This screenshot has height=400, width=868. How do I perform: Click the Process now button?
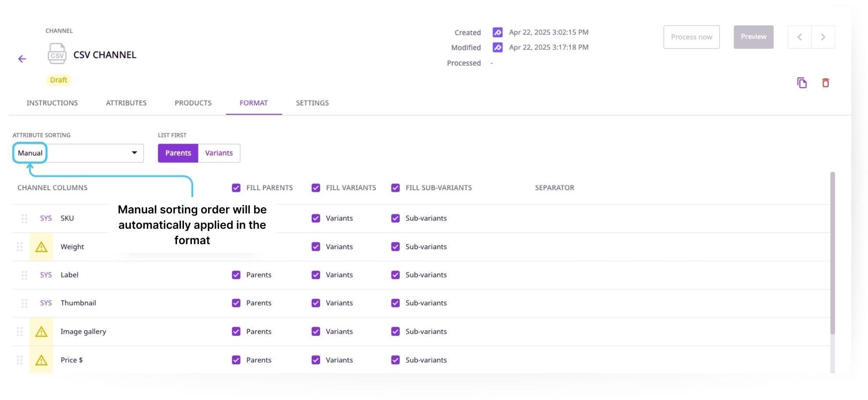692,37
